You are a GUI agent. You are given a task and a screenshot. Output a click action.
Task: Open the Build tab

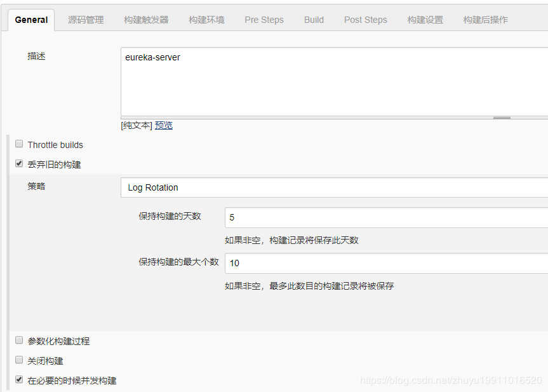coord(313,20)
